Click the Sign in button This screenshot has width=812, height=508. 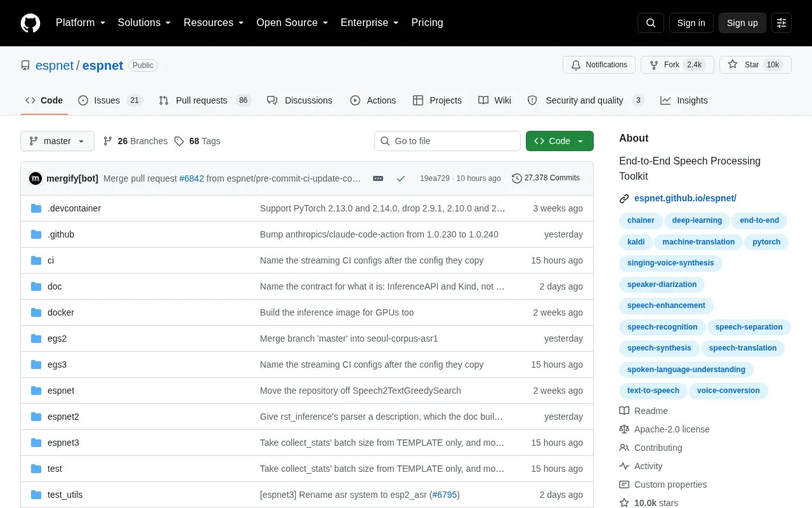click(x=691, y=23)
